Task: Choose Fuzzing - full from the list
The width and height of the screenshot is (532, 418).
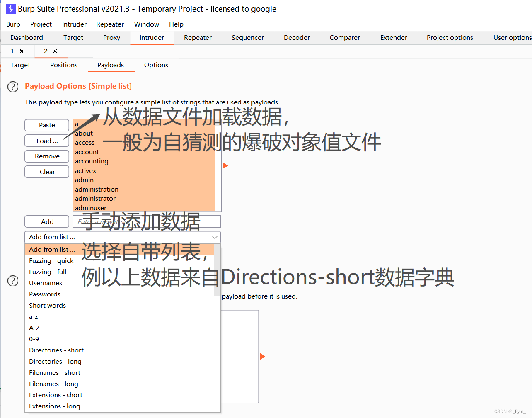Action: (x=119, y=272)
